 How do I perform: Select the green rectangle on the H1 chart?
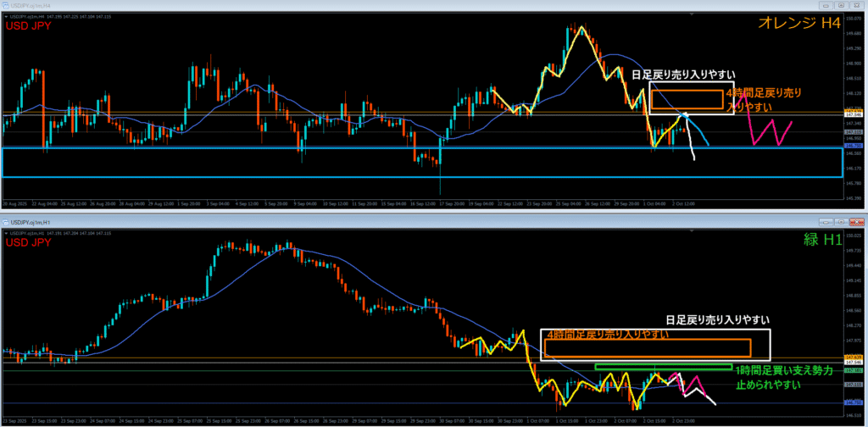coord(663,367)
